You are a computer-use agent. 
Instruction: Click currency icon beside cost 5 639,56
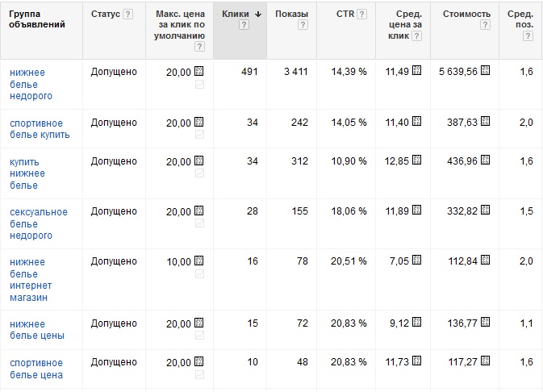click(x=485, y=71)
